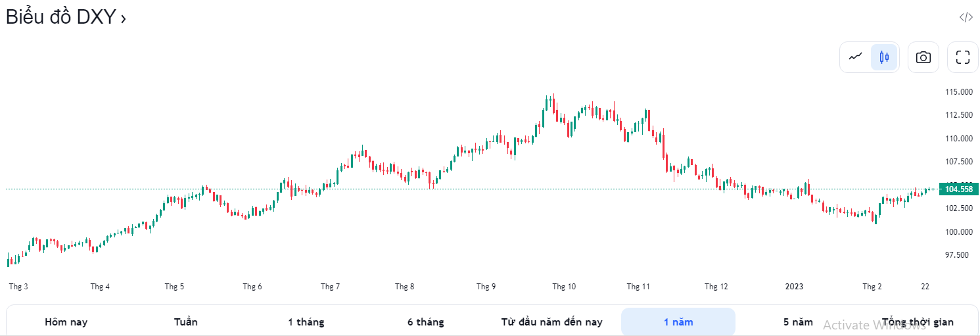The width and height of the screenshot is (980, 336).
Task: Open the Biểu đồ DXY title link
Action: [61, 18]
